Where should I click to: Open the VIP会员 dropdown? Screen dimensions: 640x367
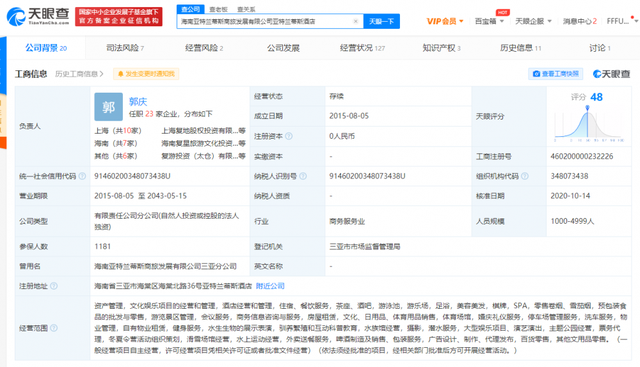coord(445,21)
